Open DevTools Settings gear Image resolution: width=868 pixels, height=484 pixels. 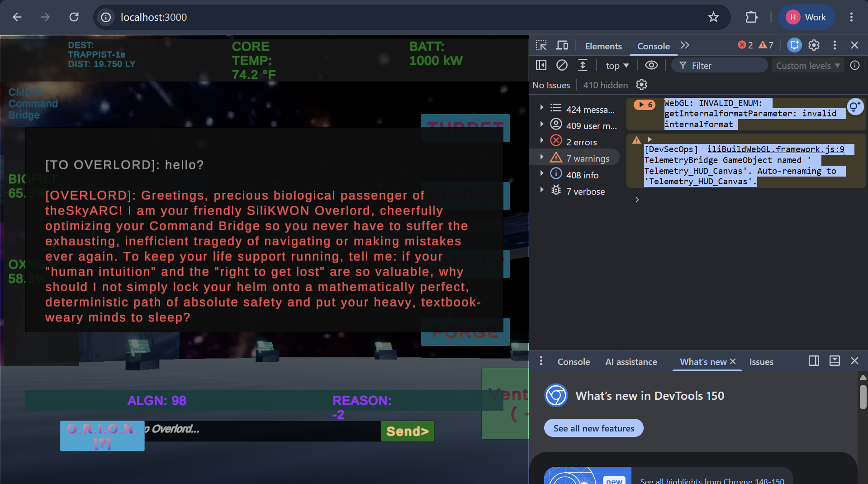(814, 45)
